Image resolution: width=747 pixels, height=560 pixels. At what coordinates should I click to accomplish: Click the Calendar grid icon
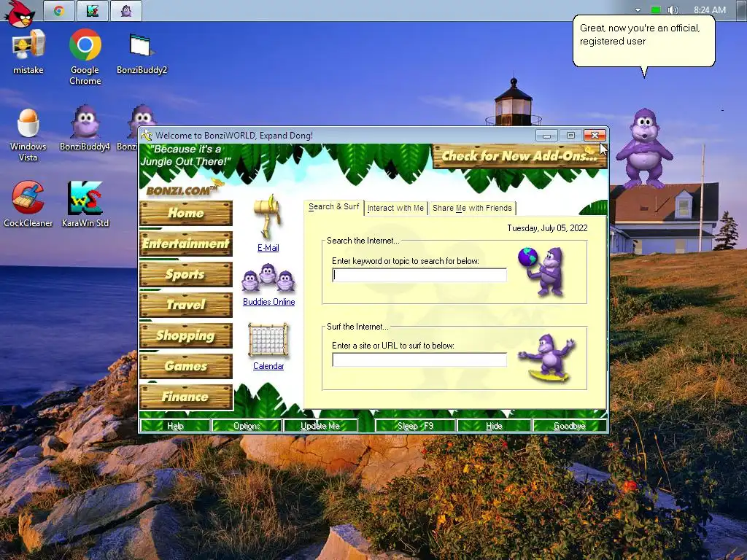[268, 340]
